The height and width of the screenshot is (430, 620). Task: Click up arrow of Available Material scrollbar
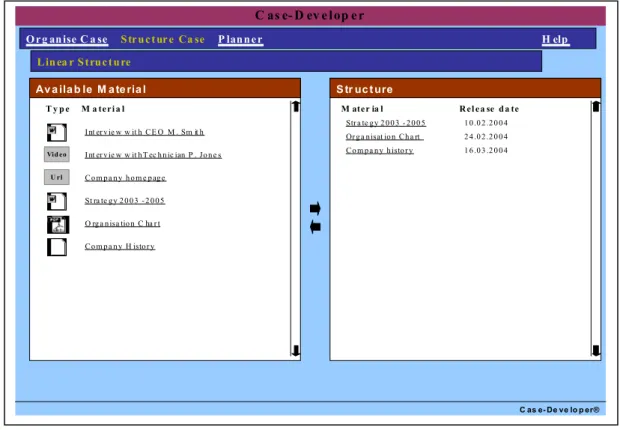coord(295,106)
